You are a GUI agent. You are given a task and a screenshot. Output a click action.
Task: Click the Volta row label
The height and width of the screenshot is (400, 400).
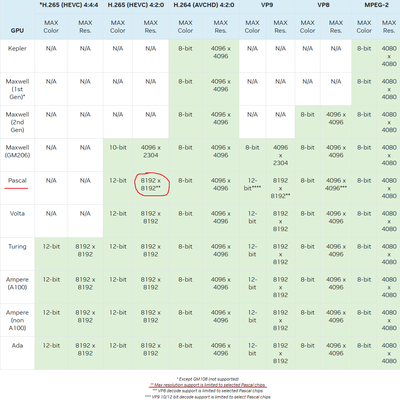click(17, 213)
